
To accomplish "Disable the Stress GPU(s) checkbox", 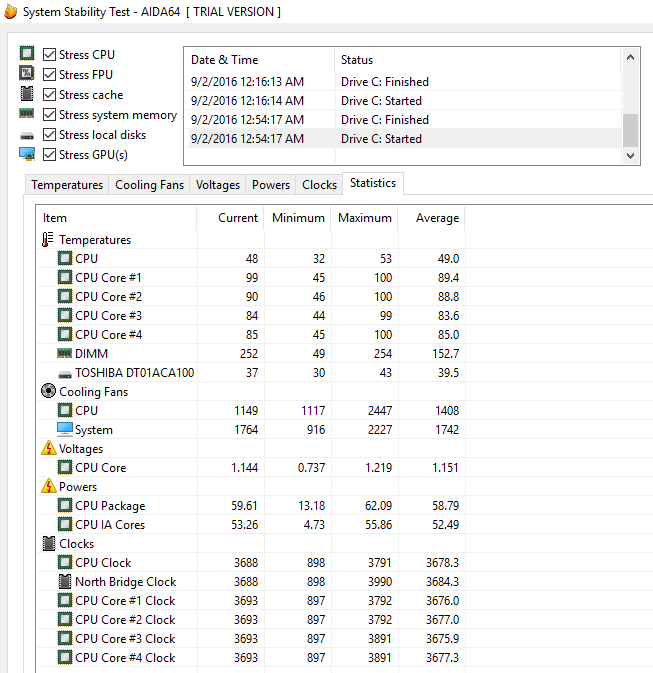I will [x=49, y=155].
